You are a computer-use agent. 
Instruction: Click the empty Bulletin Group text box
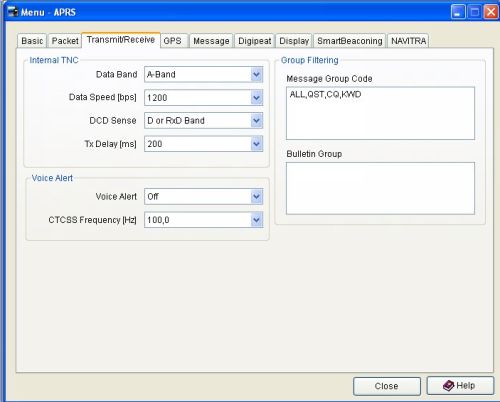pos(380,188)
